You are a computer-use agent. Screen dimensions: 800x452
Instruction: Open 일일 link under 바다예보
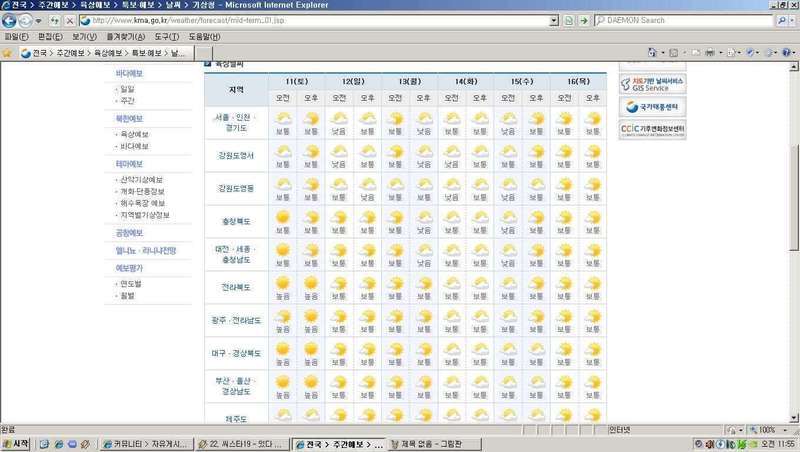click(127, 89)
